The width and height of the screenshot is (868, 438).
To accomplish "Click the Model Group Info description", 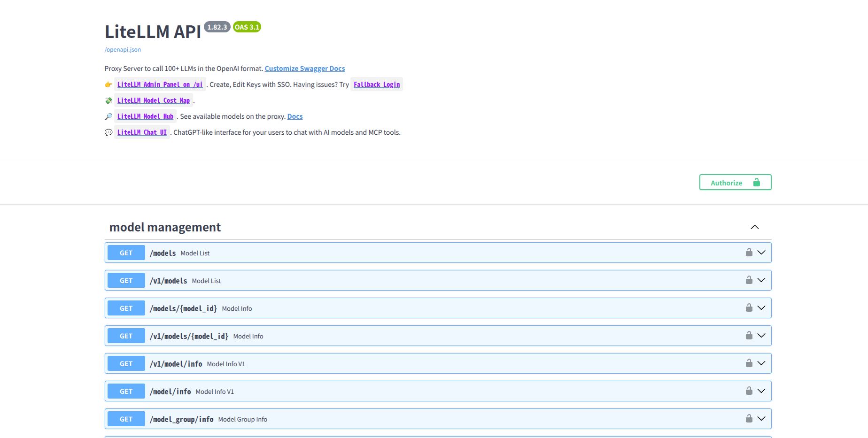I will tap(243, 419).
